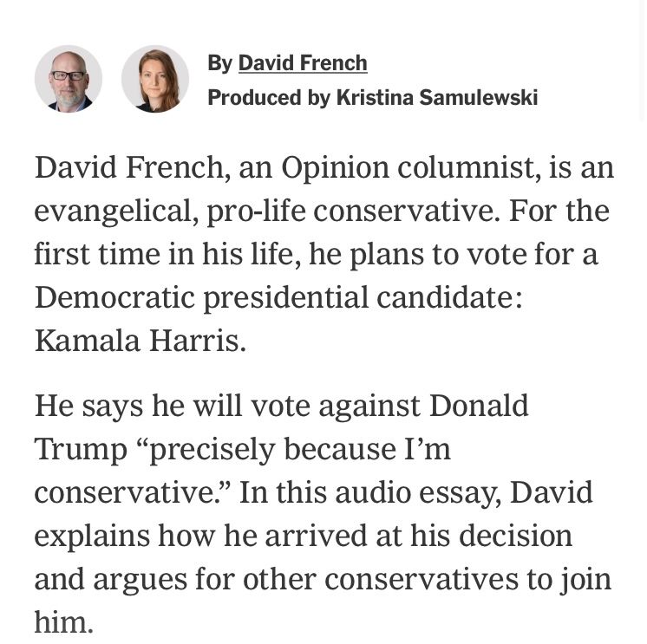Click the word "By" before the byline

coord(220,64)
